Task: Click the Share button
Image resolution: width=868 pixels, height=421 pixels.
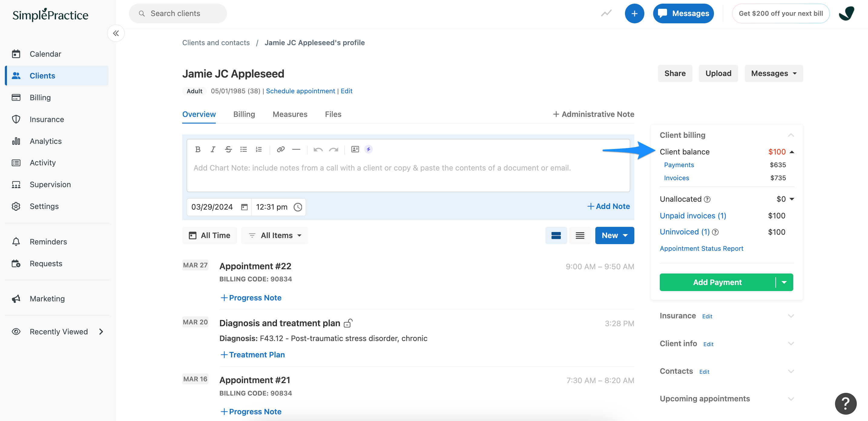Action: 675,73
